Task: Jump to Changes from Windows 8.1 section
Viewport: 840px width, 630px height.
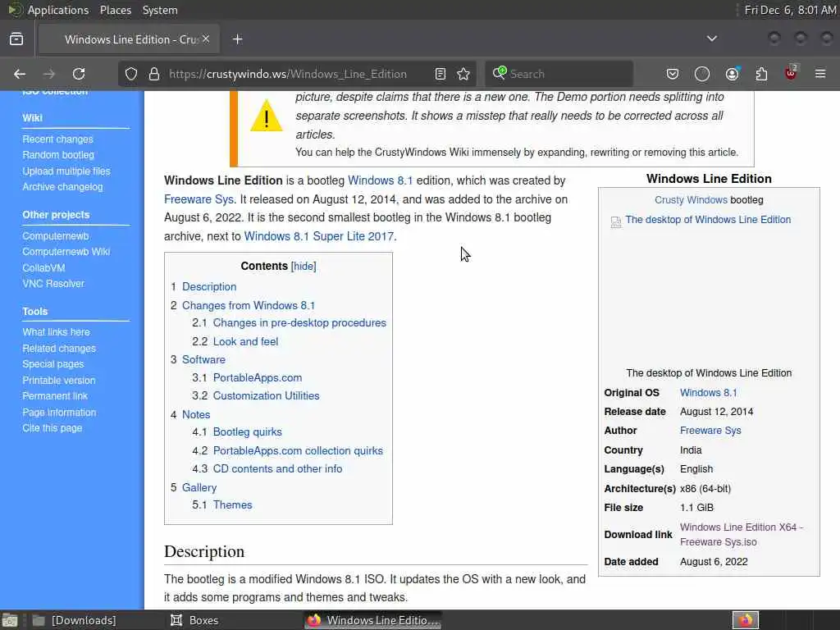Action: point(249,305)
